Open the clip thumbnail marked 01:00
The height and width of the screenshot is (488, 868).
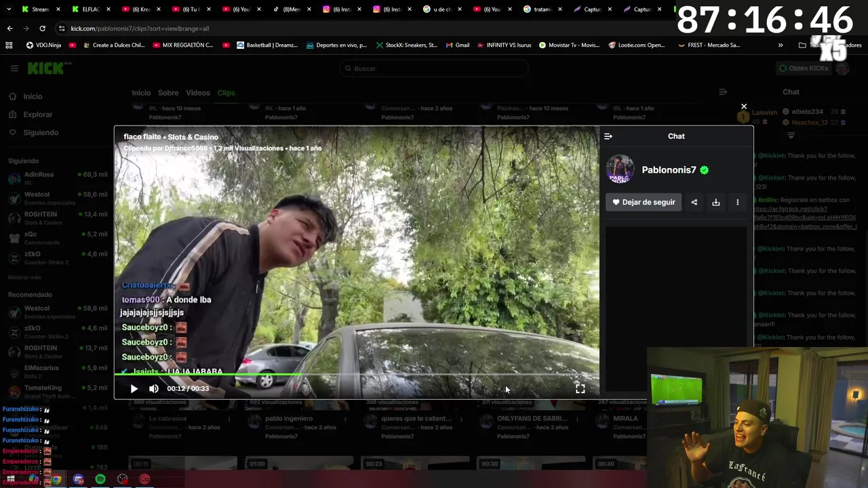coord(298,463)
